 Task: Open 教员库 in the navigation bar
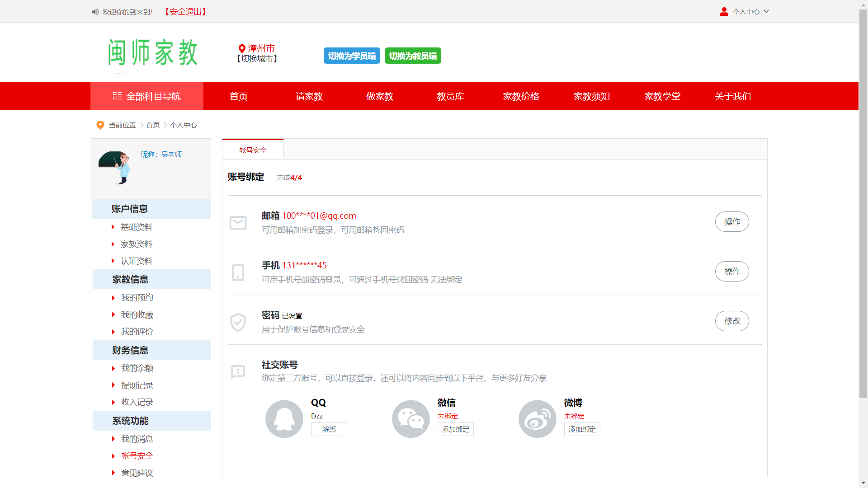[450, 96]
